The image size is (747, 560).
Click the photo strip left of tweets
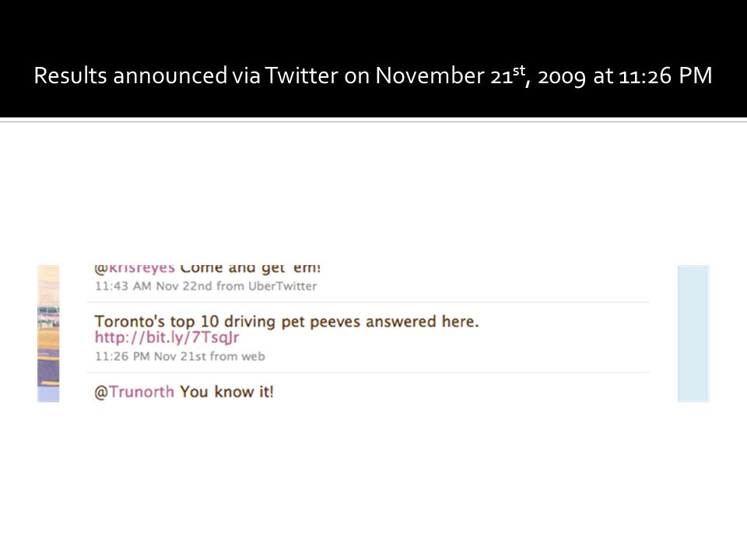(48, 334)
